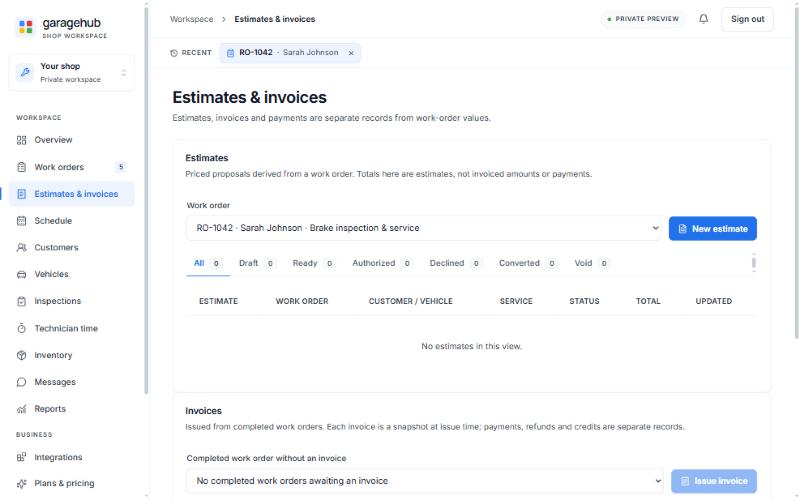Viewport: 800px width, 500px height.
Task: Click the New estimate button document icon
Action: point(683,229)
